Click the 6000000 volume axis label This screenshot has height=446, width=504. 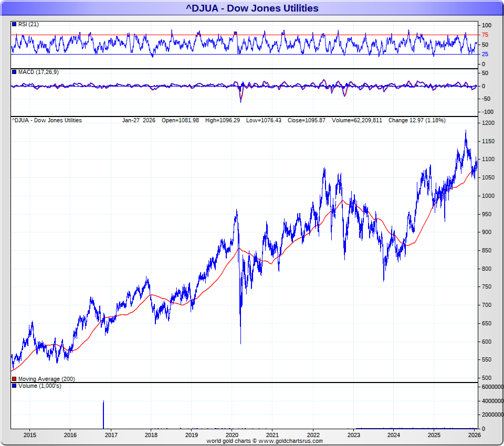(492, 387)
